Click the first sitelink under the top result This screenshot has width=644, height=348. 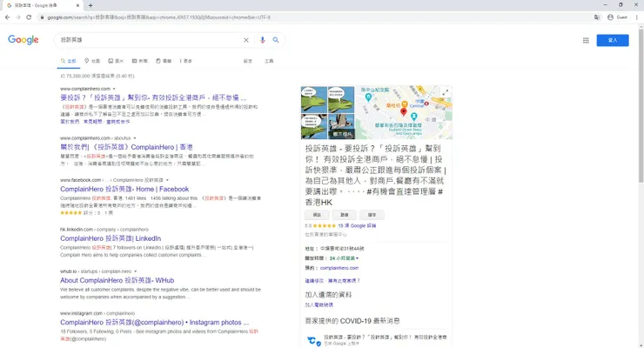70,122
